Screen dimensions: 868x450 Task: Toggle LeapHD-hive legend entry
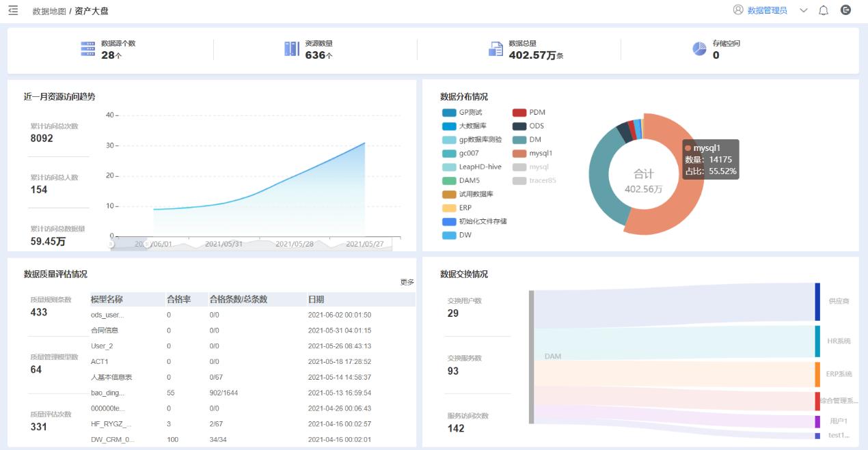pyautogui.click(x=472, y=167)
